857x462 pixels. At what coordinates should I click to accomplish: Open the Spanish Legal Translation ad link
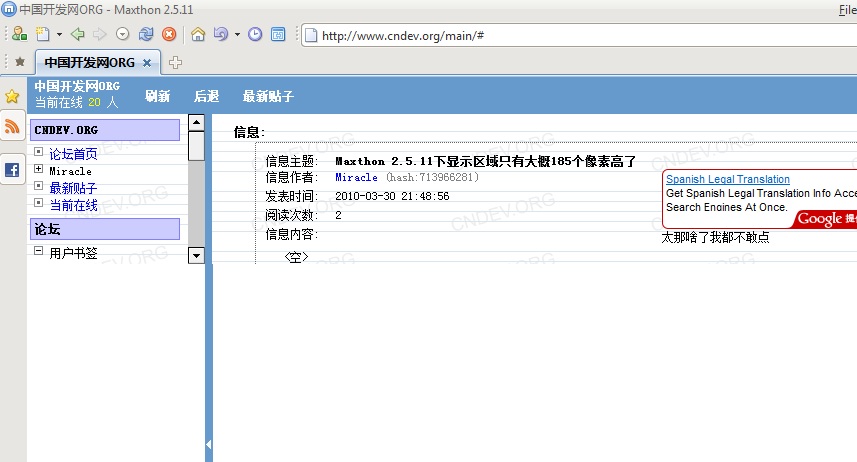pyautogui.click(x=727, y=179)
